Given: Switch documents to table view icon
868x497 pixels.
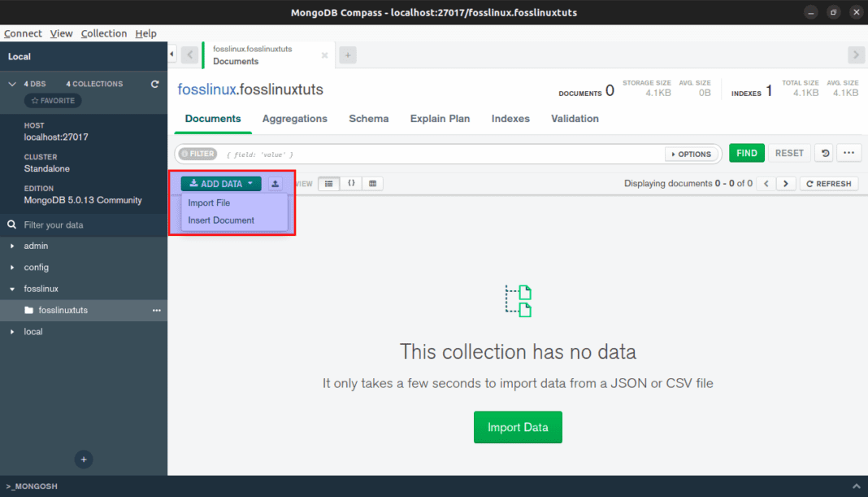Looking at the screenshot, I should (372, 183).
